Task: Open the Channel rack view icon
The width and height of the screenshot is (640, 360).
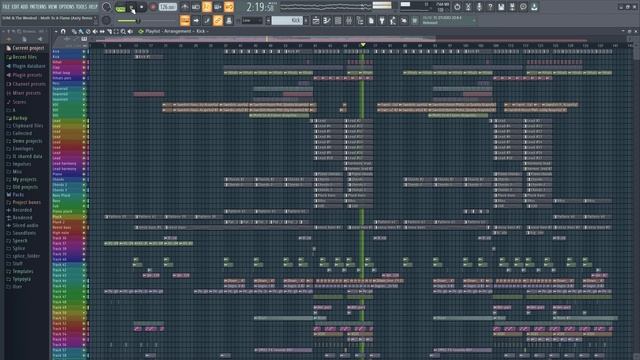Action: coord(338,20)
